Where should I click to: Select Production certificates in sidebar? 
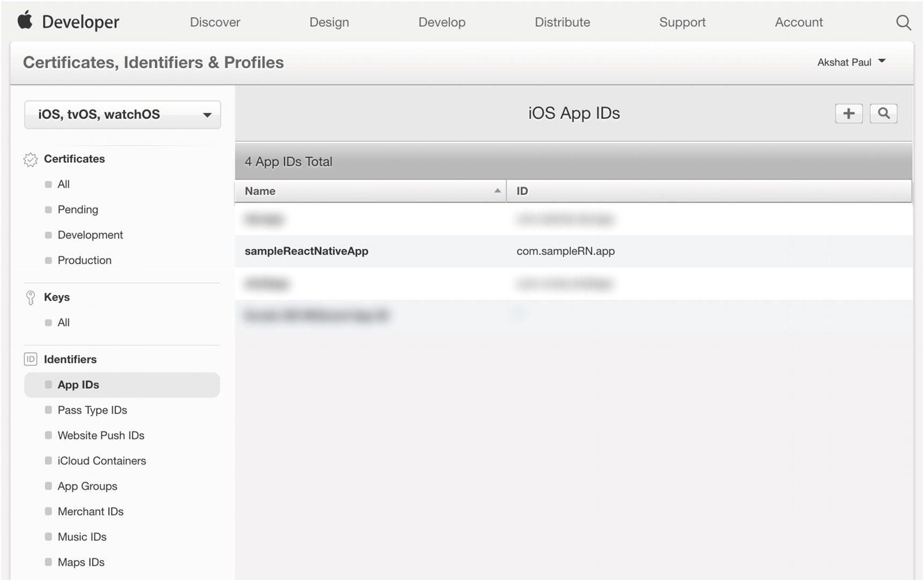click(84, 260)
